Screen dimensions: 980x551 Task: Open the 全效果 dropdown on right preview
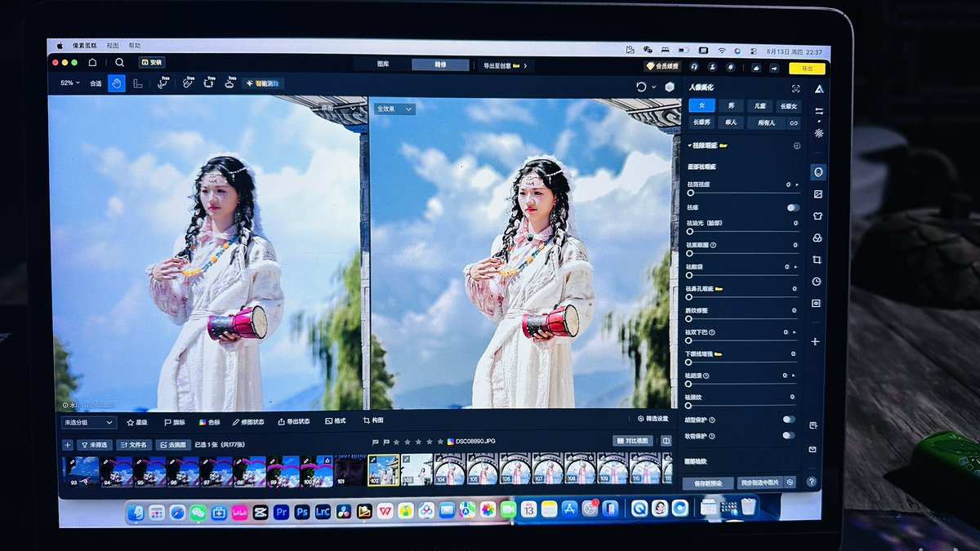[x=394, y=109]
